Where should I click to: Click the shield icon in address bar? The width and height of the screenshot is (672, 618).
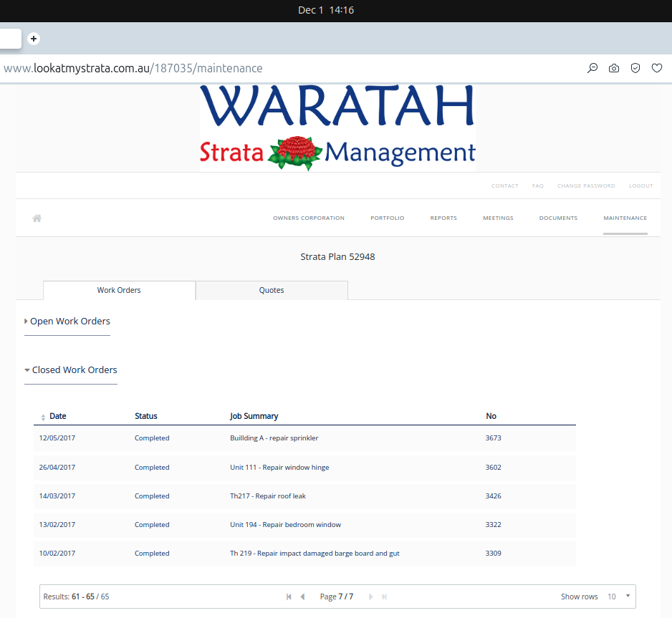[635, 69]
